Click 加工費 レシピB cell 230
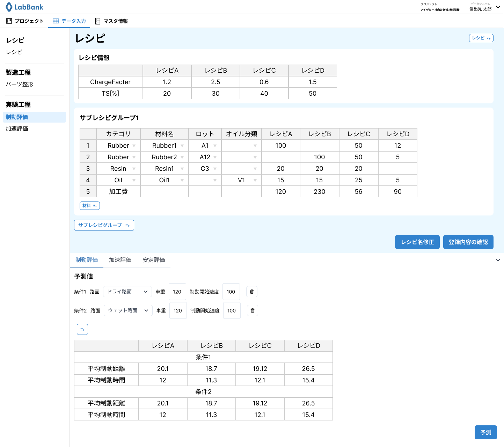The width and height of the screenshot is (504, 447). (320, 192)
